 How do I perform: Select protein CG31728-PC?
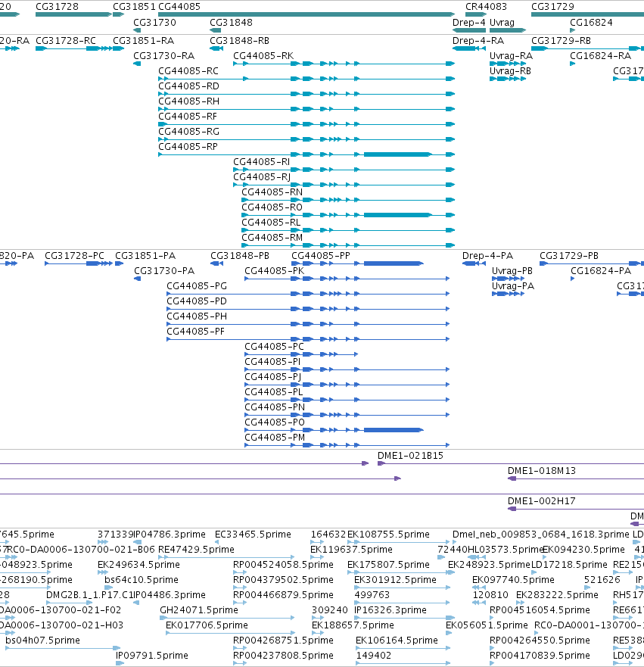[74, 256]
